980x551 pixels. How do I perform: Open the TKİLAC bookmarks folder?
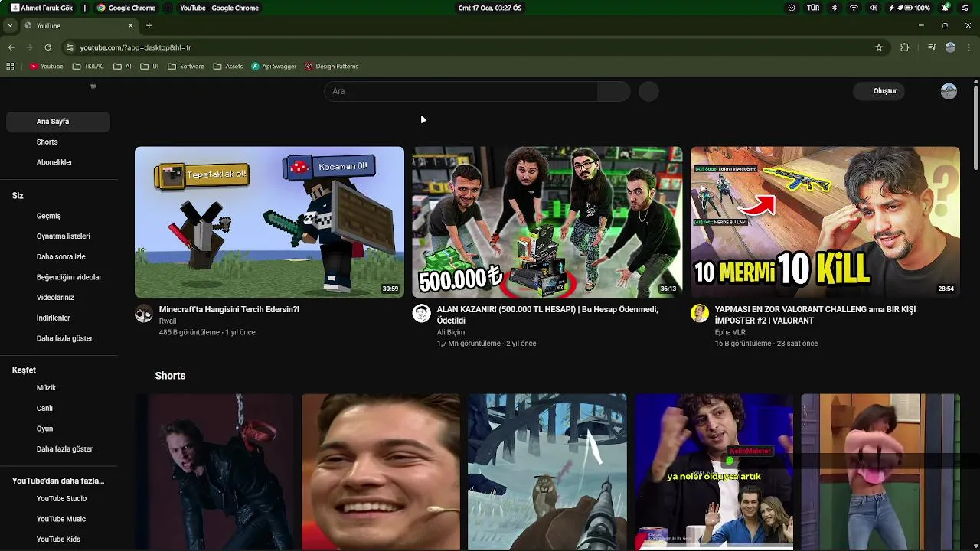click(88, 67)
